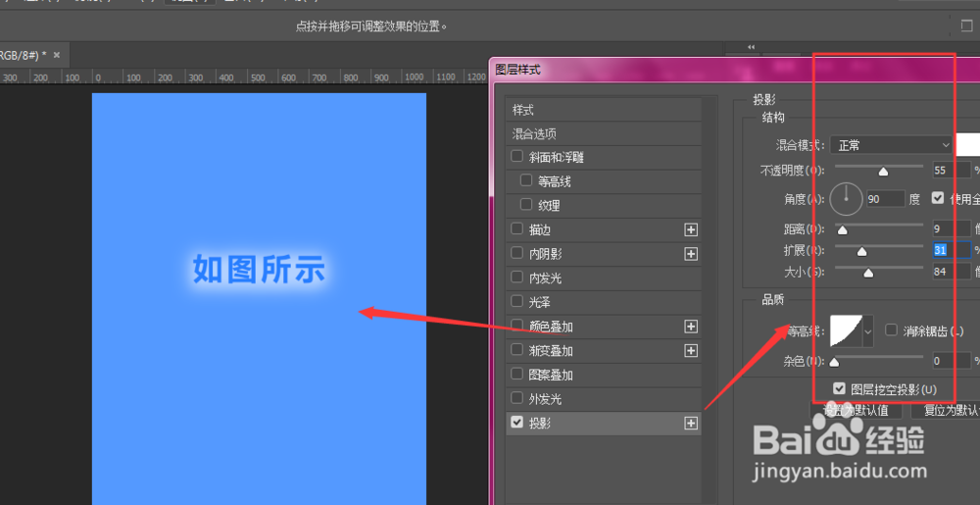The height and width of the screenshot is (505, 980).
Task: Enable the 描边 checkbox
Action: (x=516, y=228)
